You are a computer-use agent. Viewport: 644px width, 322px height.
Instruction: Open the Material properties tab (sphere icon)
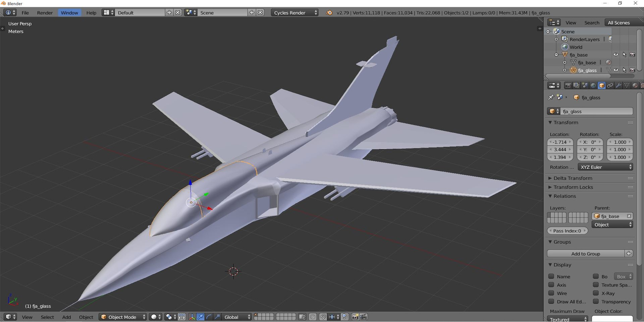635,86
